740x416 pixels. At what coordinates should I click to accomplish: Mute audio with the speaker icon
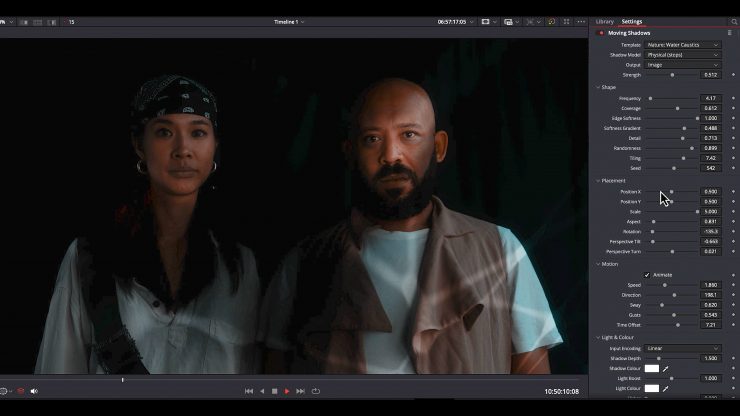(34, 391)
